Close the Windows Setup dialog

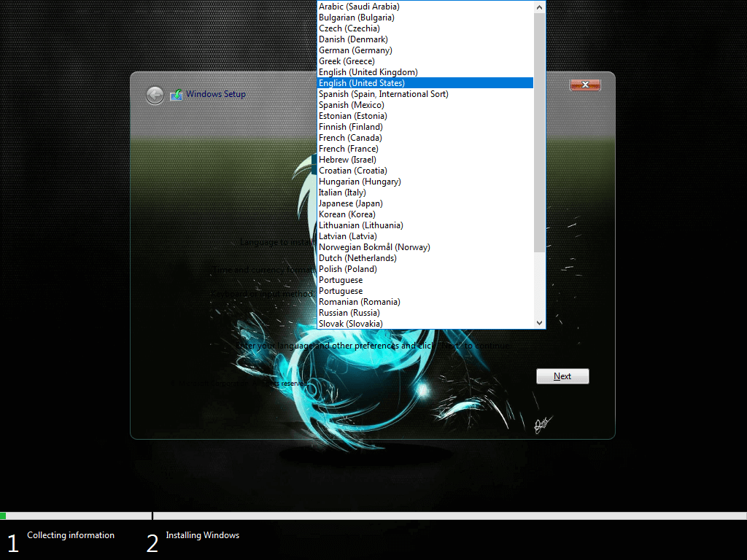(x=585, y=85)
